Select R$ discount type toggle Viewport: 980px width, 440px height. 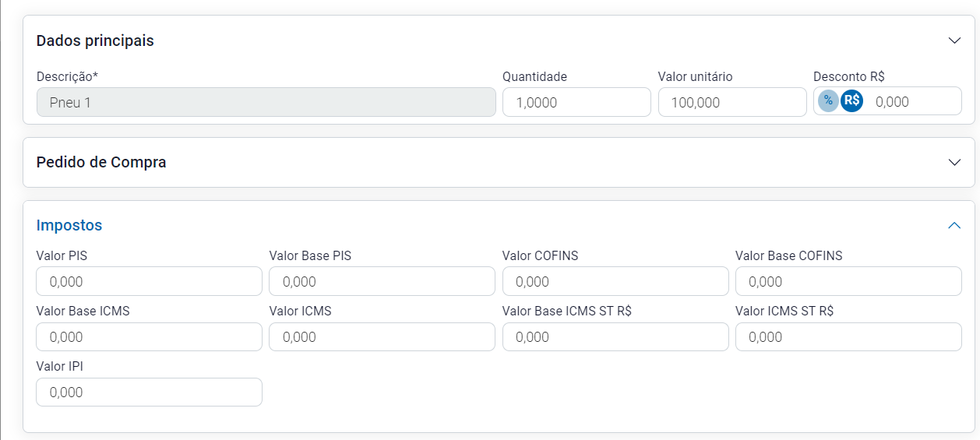851,100
